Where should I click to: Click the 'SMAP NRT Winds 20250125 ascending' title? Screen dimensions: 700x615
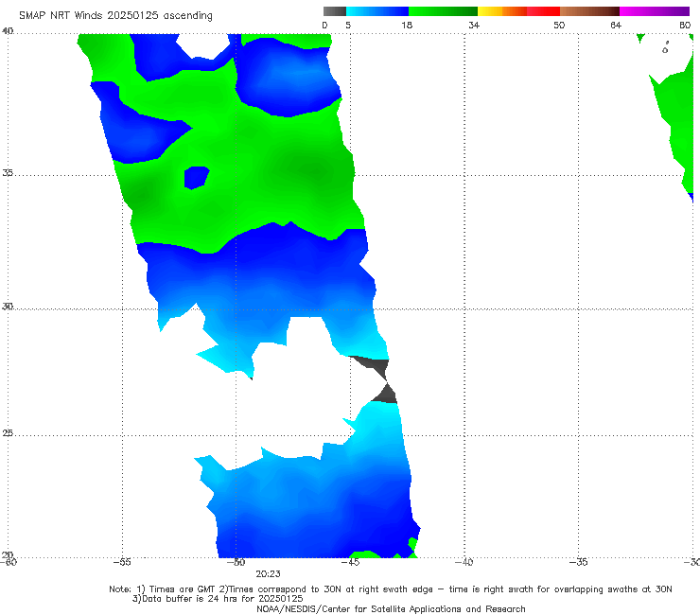tap(115, 15)
